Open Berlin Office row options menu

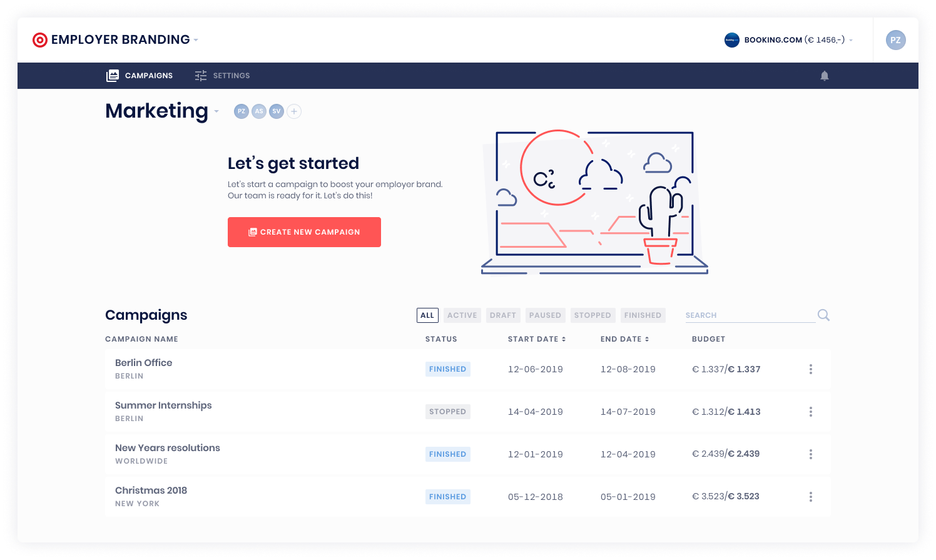(x=811, y=369)
